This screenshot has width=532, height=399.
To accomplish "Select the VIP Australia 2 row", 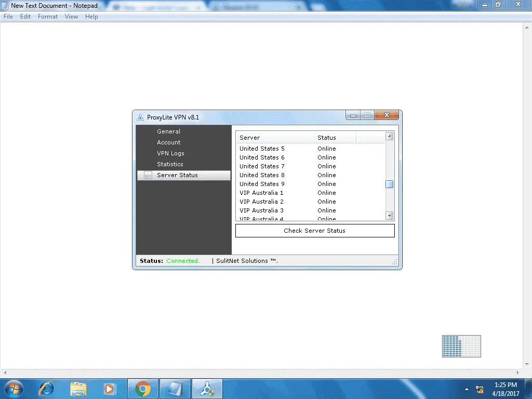I will click(x=311, y=202).
